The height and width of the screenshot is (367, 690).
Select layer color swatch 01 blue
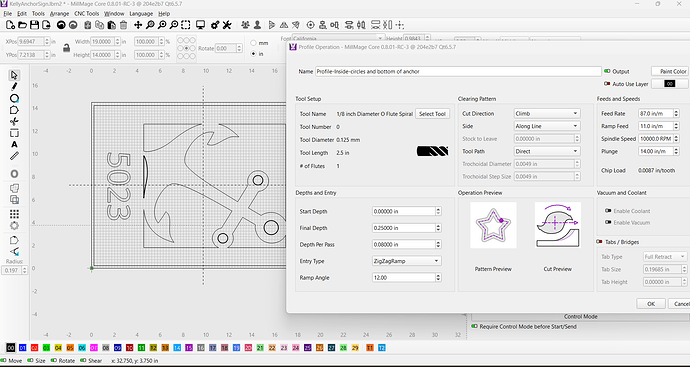point(22,348)
